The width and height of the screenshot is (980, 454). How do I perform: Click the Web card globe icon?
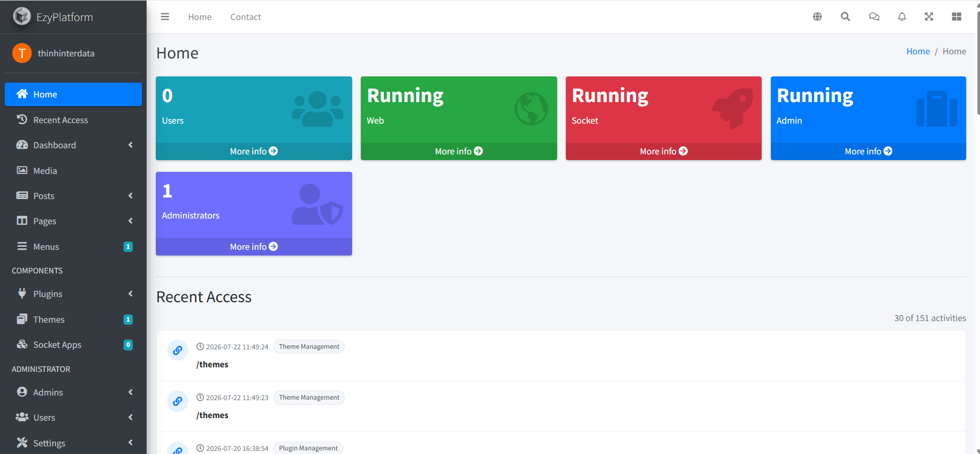532,109
